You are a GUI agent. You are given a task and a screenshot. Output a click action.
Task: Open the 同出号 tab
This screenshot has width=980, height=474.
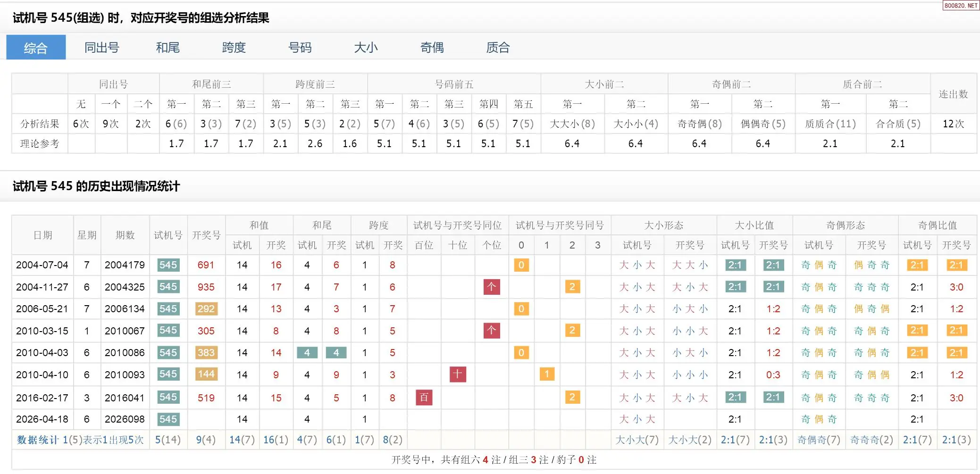coord(101,48)
